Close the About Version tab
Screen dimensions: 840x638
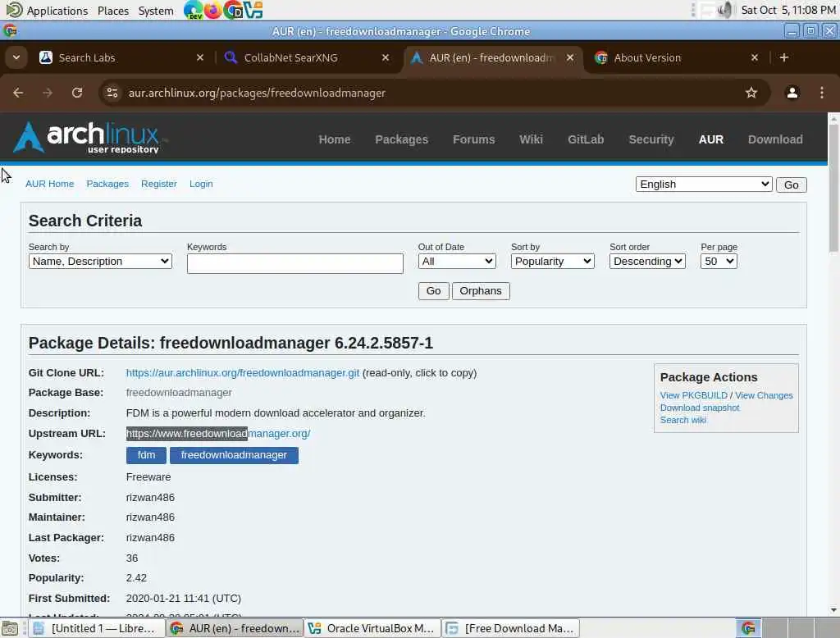(x=755, y=57)
